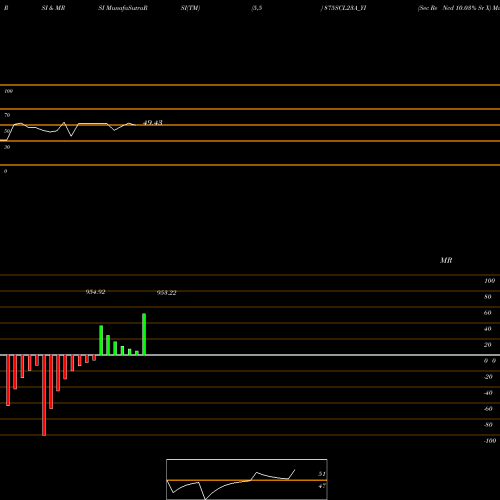
Task: Click the RSI axis label 70
Action: (x=7, y=115)
